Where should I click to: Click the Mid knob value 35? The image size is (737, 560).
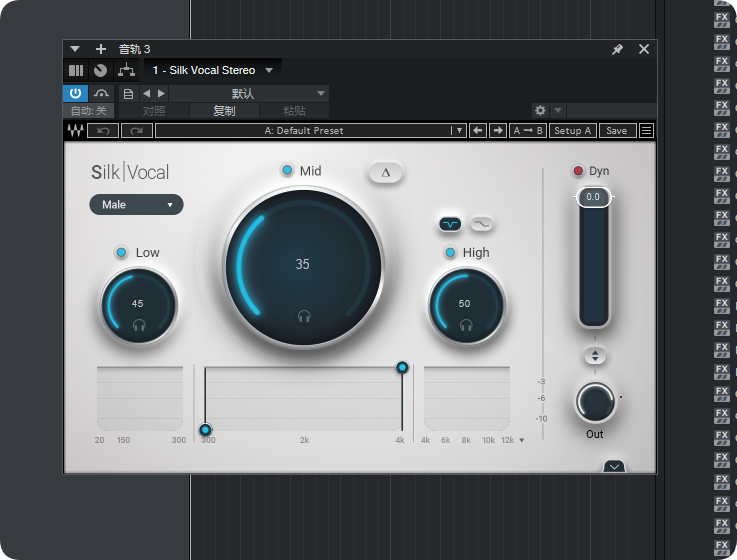(302, 264)
